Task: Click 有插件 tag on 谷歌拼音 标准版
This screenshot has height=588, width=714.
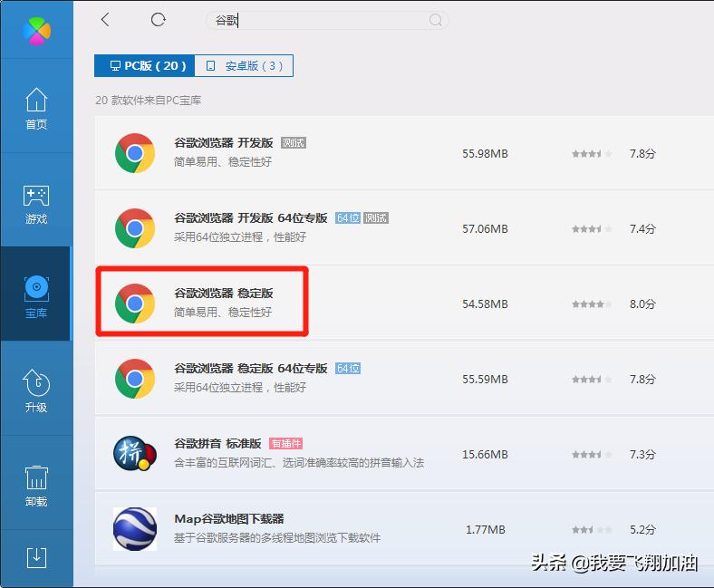Action: (286, 444)
